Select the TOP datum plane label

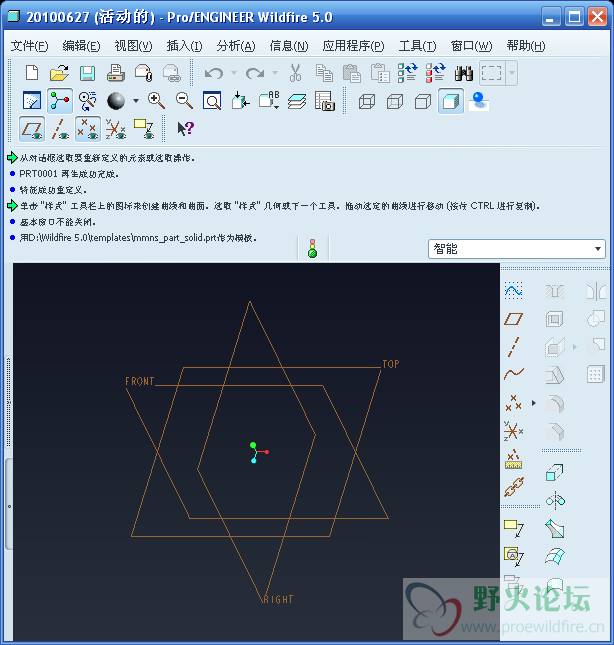point(391,364)
